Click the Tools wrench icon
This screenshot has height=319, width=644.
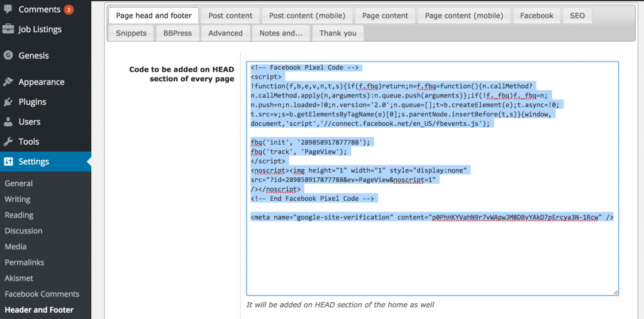coord(8,142)
